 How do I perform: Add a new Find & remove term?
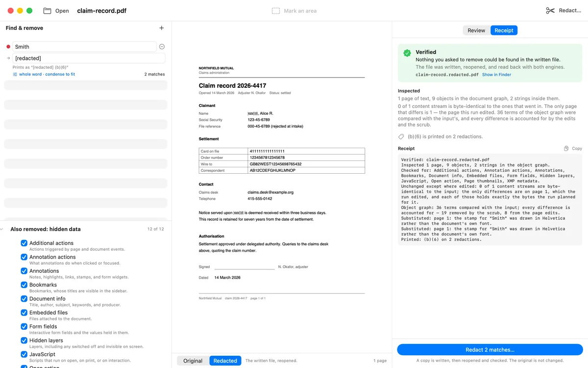[162, 28]
